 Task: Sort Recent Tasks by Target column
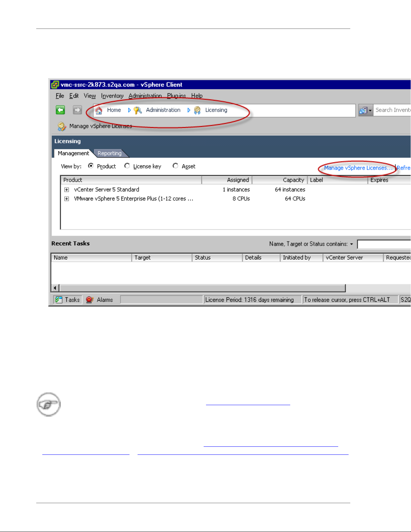[162, 258]
